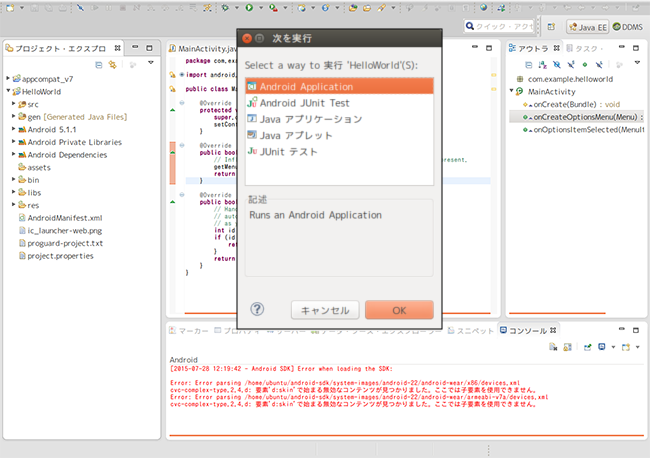Click the help question mark in dialog
The height and width of the screenshot is (458, 650).
(x=257, y=309)
